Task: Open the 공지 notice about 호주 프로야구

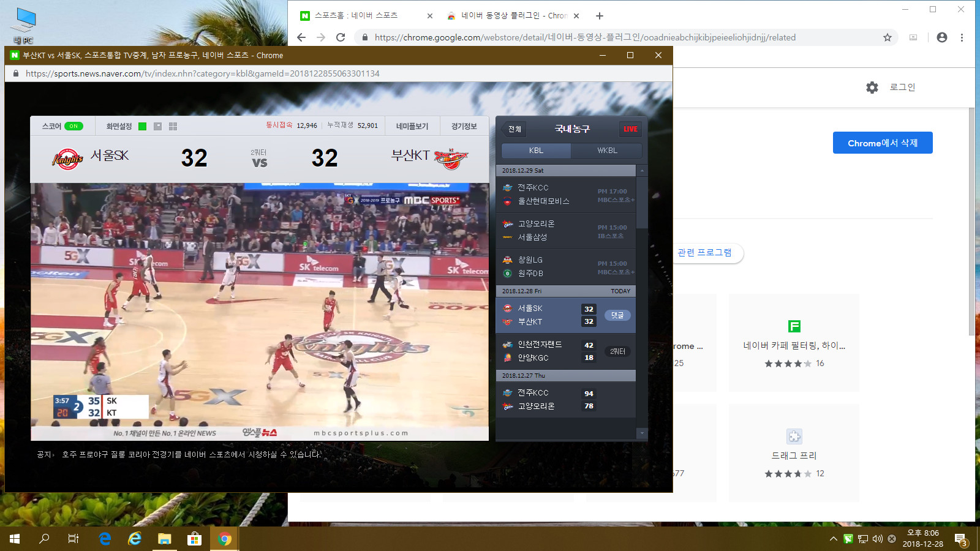Action: tap(191, 454)
